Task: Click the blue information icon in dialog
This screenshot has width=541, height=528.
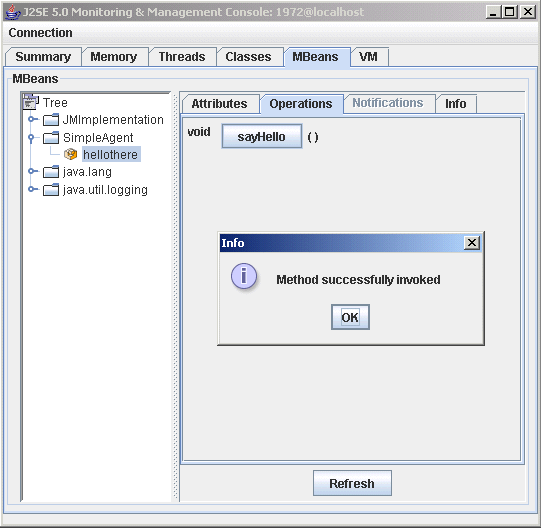Action: 244,276
